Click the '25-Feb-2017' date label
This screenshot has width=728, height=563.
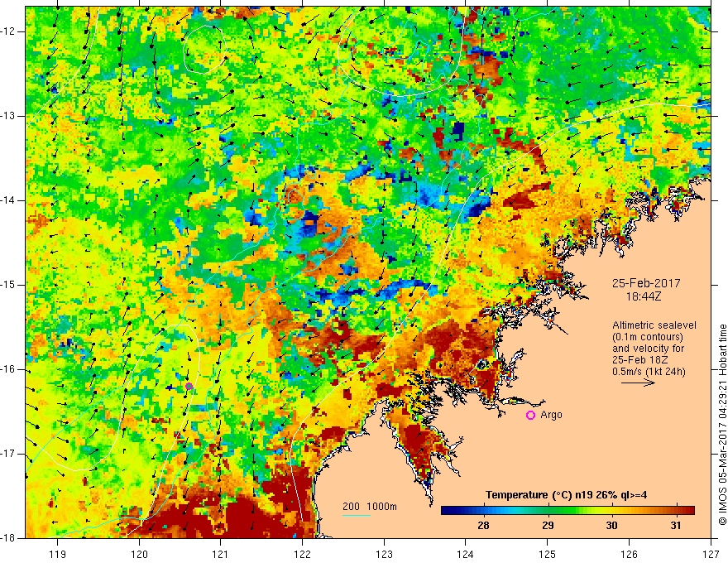[x=646, y=283]
